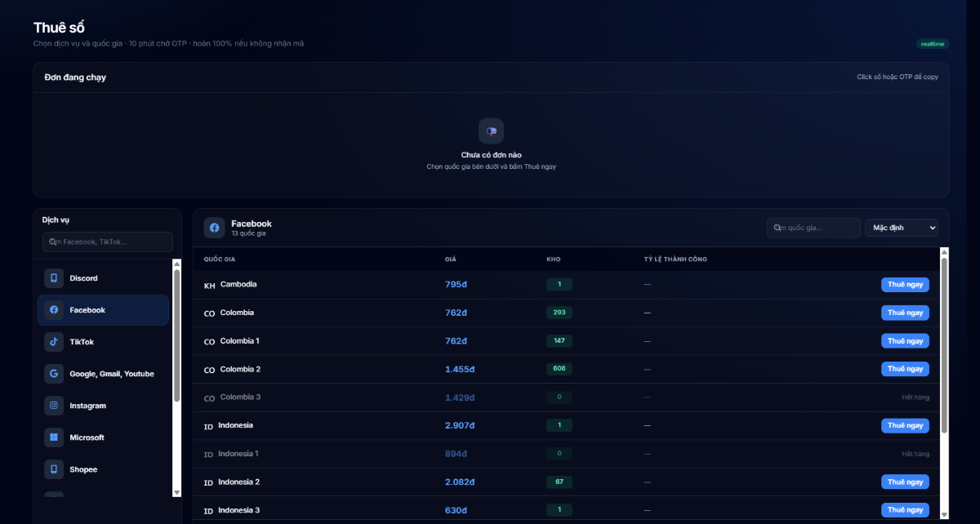Click the Thuê số page title
This screenshot has width=980, height=524.
coord(59,28)
